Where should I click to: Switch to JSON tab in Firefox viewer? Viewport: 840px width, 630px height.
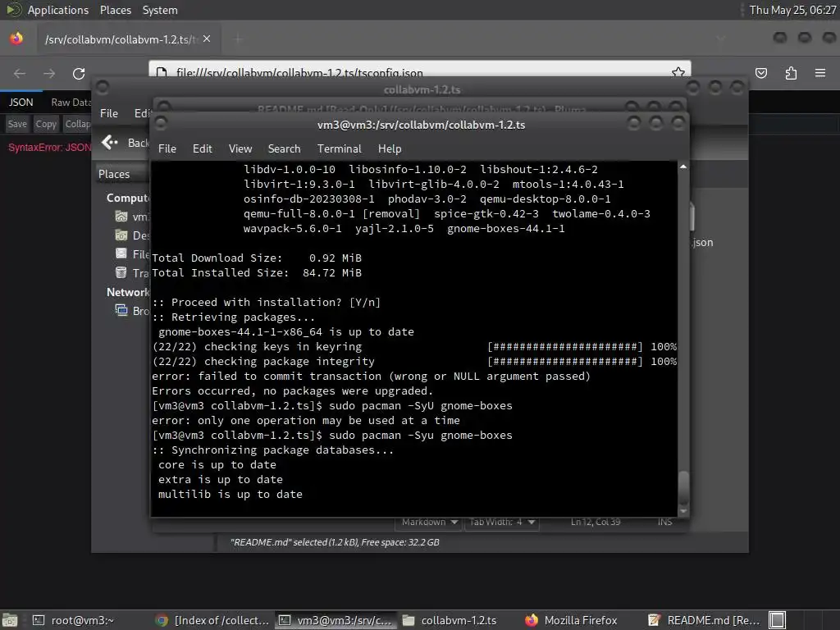point(21,103)
